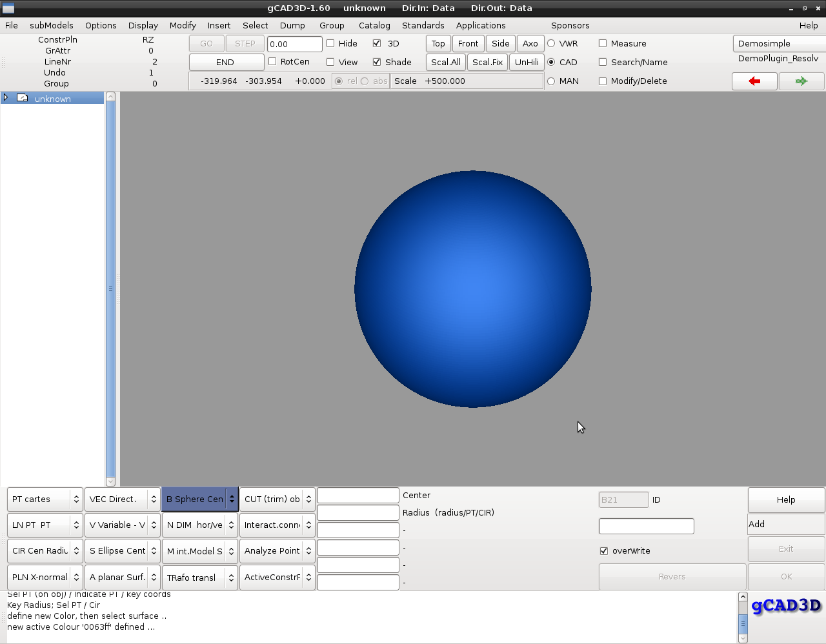This screenshot has height=644, width=826.
Task: Open the Analyze Point dropdown
Action: pos(277,550)
